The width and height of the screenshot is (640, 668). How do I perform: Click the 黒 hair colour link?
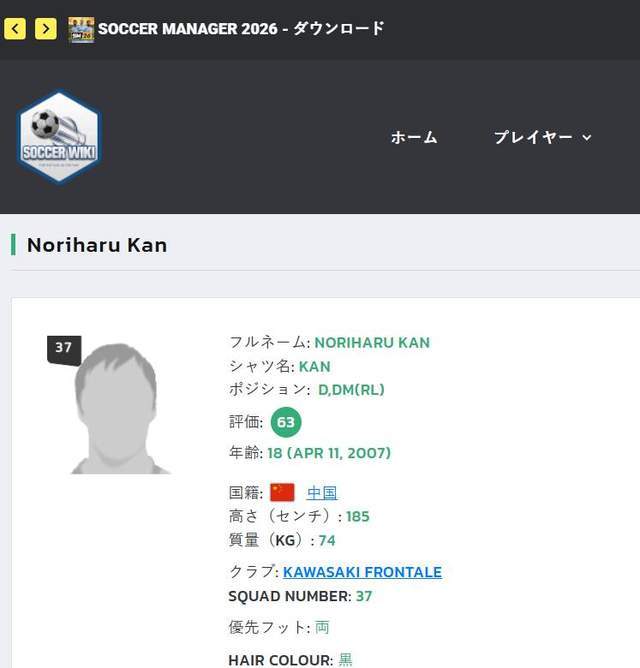(345, 660)
